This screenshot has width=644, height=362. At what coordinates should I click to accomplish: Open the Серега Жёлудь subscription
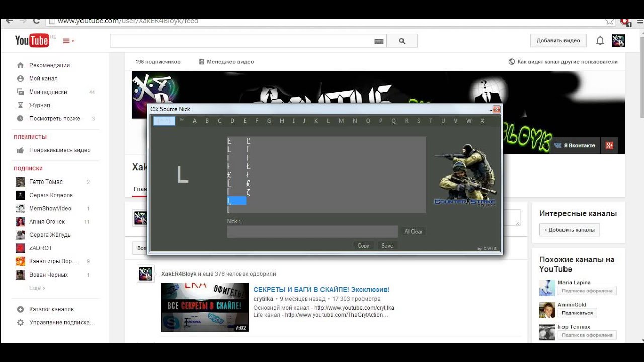[50, 235]
